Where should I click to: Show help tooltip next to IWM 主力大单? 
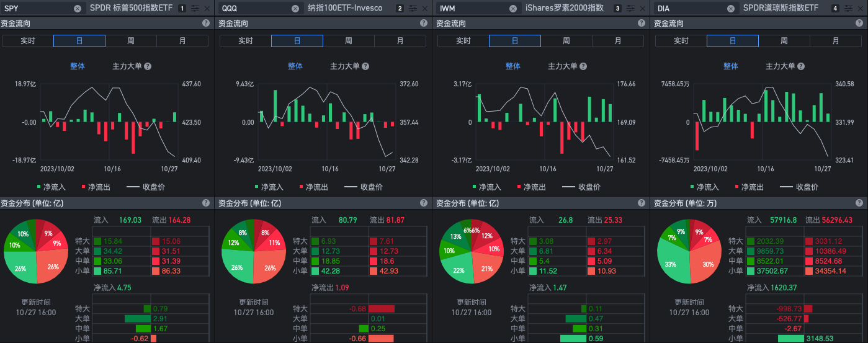583,66
